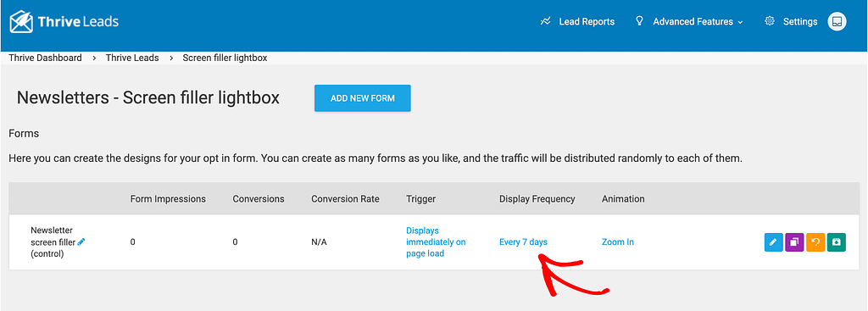Expand the Advanced Features dropdown chevron
This screenshot has width=868, height=311.
pos(739,22)
